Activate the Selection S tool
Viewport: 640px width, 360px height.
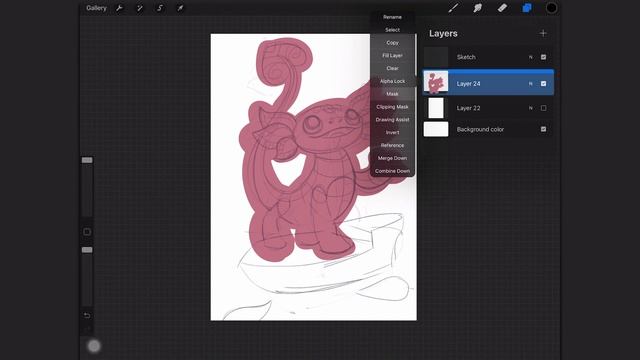click(160, 8)
